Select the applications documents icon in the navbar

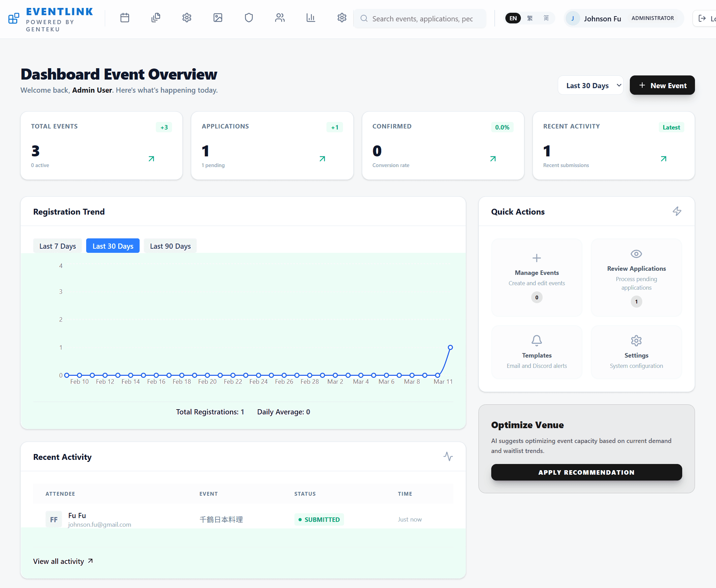[x=155, y=18]
